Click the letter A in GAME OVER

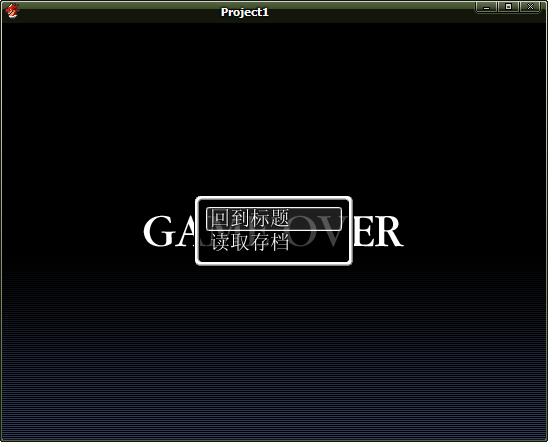[185, 232]
